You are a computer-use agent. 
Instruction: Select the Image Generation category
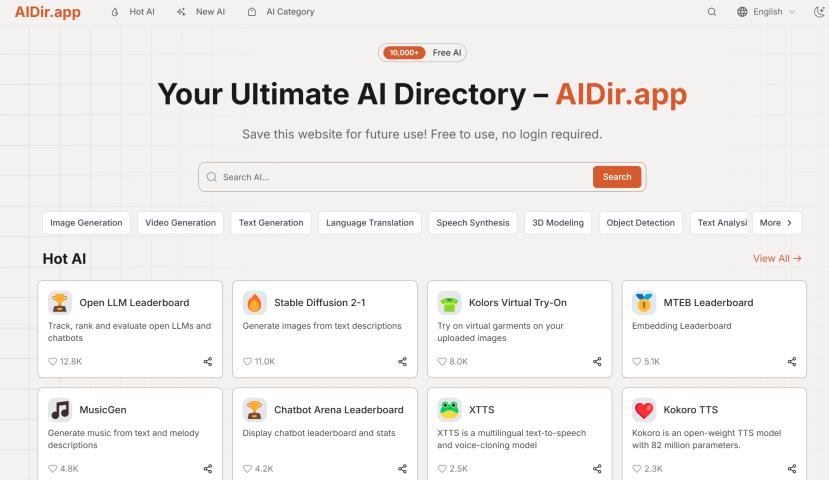click(86, 223)
